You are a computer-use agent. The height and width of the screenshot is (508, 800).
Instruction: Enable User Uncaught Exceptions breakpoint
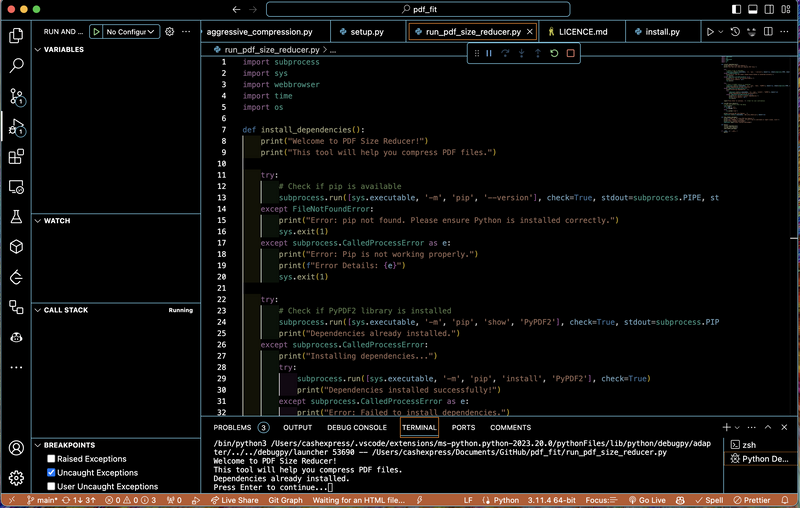pos(51,487)
